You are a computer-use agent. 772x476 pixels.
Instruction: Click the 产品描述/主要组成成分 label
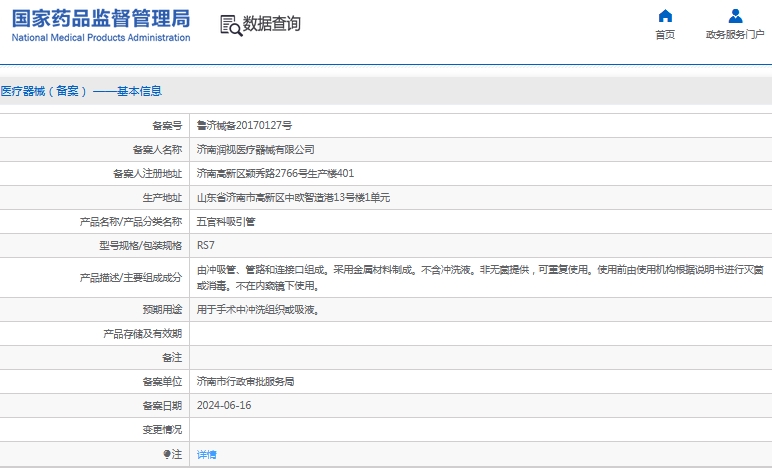pyautogui.click(x=131, y=278)
